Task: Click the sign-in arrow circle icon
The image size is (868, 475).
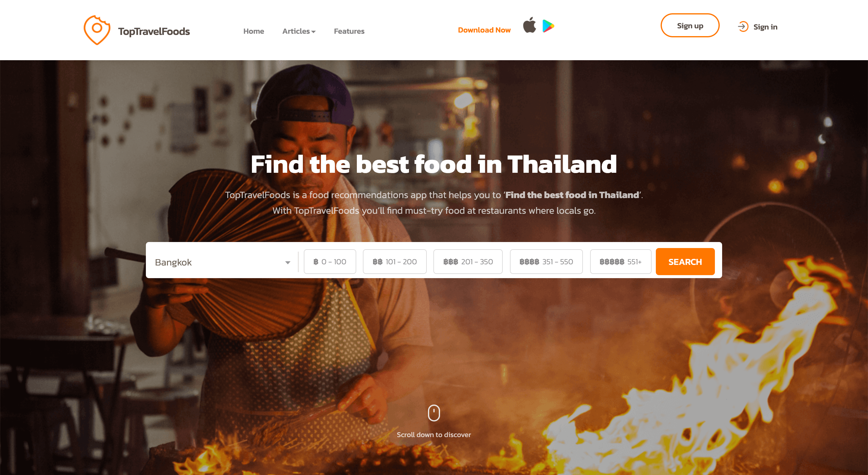Action: pyautogui.click(x=743, y=26)
